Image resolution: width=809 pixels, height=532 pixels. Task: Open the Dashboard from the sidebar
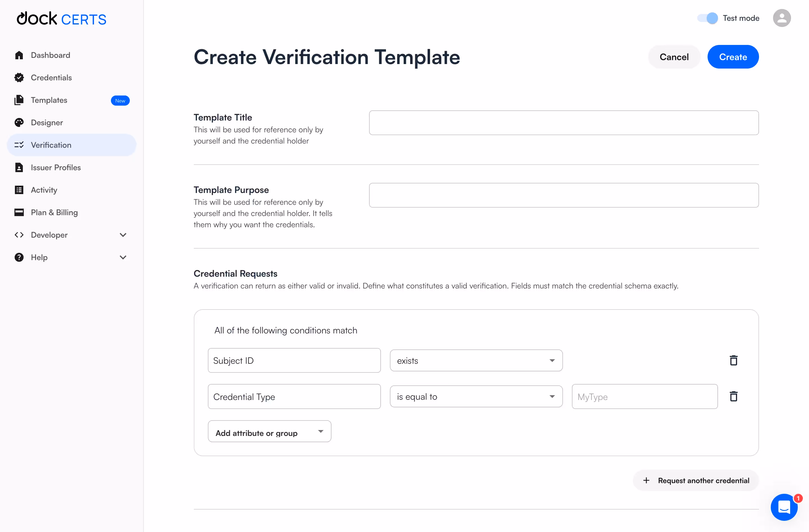click(x=50, y=55)
